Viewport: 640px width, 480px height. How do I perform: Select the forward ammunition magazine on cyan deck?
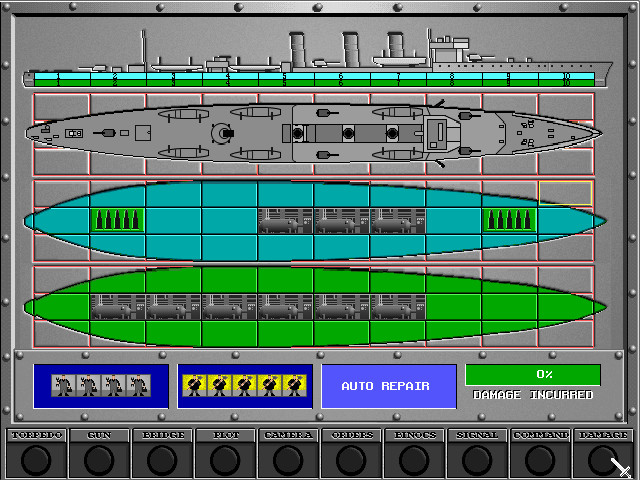[x=510, y=220]
